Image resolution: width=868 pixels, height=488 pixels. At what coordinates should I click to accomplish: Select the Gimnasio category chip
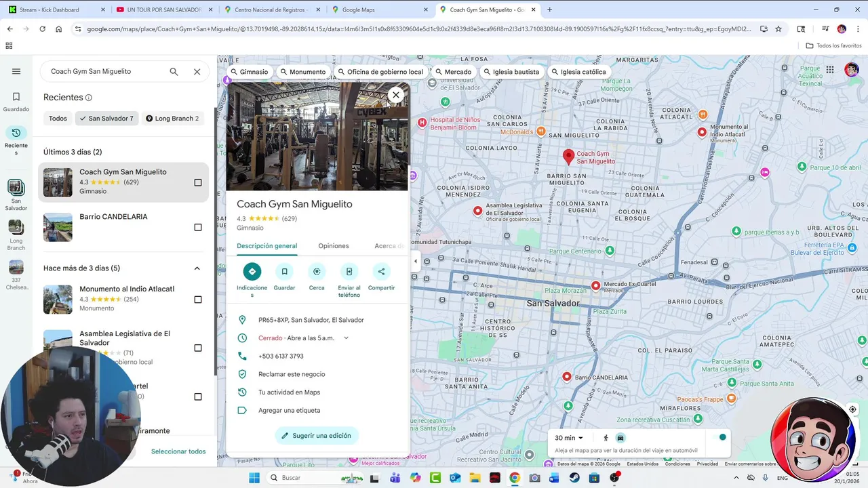point(250,72)
